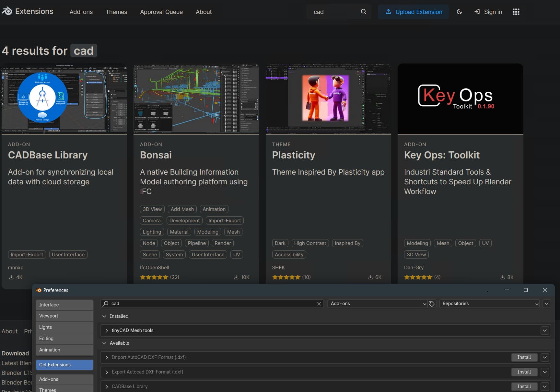Click the Key Ops: Toolkit title
This screenshot has width=560, height=392.
(442, 155)
